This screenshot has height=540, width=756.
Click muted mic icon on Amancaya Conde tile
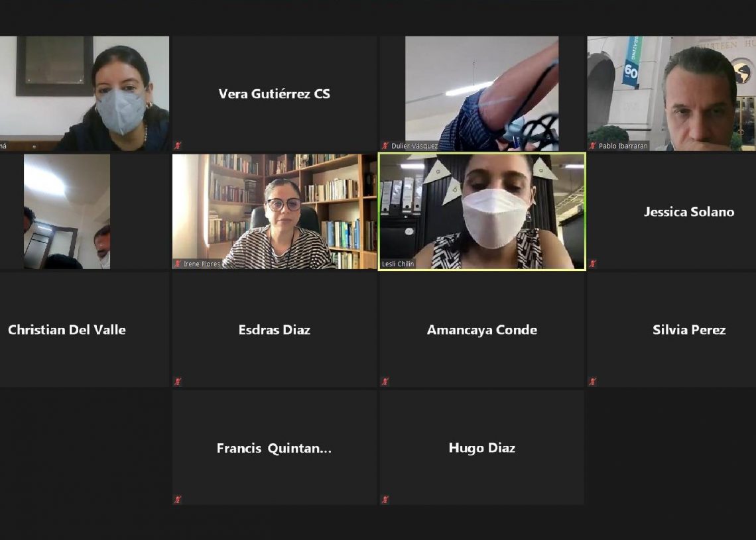(x=385, y=382)
